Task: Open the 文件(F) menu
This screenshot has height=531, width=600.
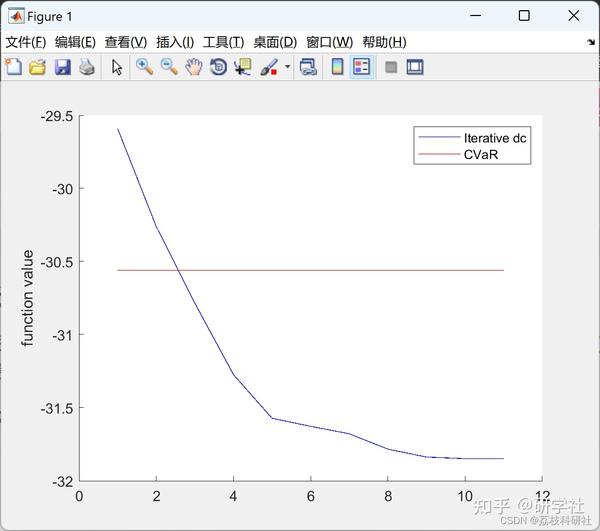Action: [x=26, y=42]
